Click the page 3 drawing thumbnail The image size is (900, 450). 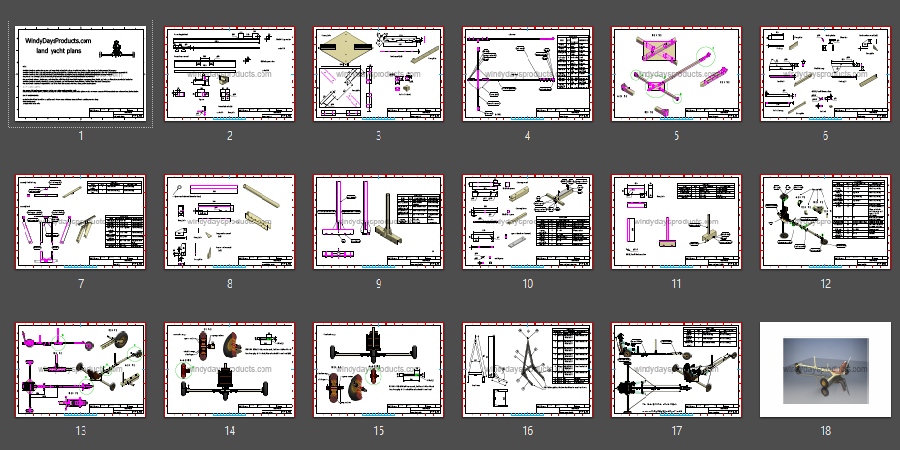pos(378,74)
